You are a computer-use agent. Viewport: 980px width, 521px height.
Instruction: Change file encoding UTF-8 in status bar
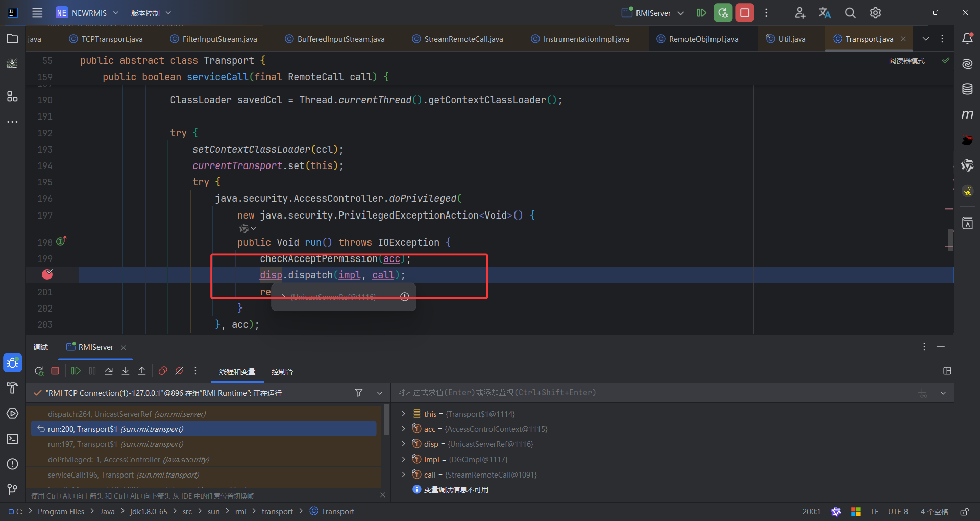point(898,512)
